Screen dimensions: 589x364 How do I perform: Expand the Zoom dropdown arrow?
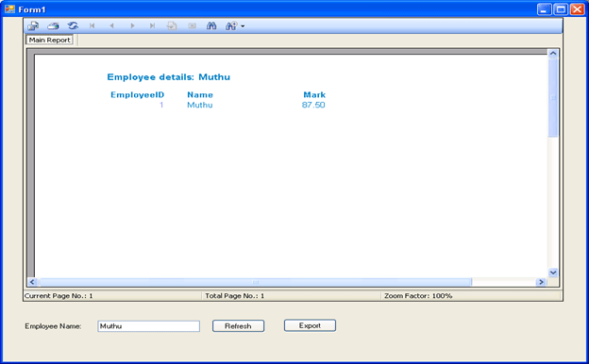[x=243, y=26]
